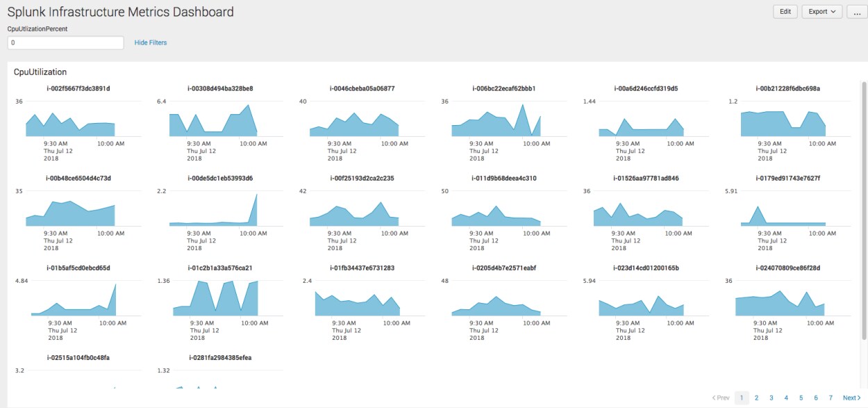The width and height of the screenshot is (868, 408).
Task: Click the Splunk Infrastructure Metrics Dashboard heading
Action: click(120, 12)
